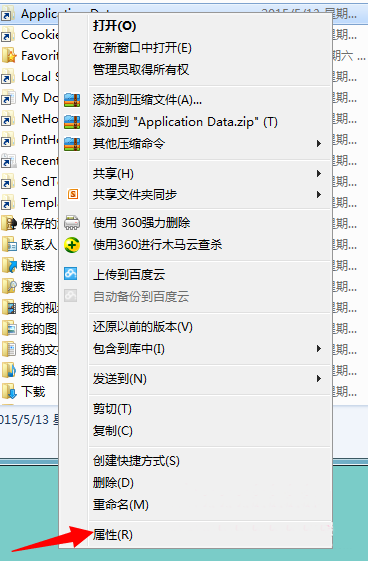368x561 pixels.
Task: Click the Recent folder icon
Action: [8, 161]
